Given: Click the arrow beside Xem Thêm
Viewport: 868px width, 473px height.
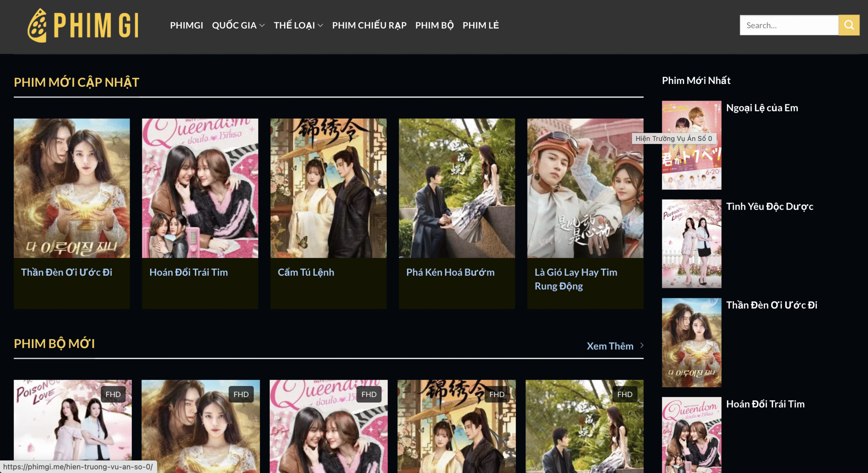Looking at the screenshot, I should pyautogui.click(x=642, y=345).
